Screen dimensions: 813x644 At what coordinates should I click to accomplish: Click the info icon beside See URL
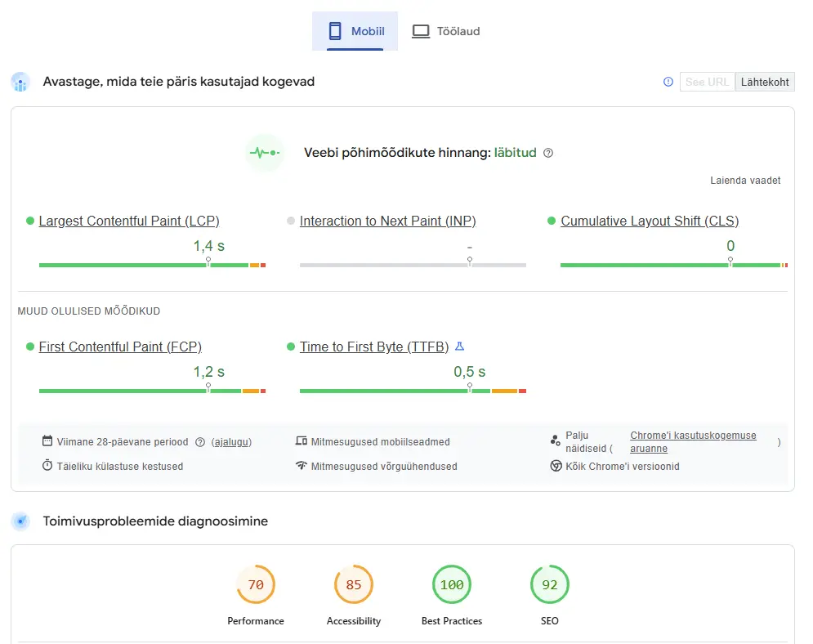668,82
